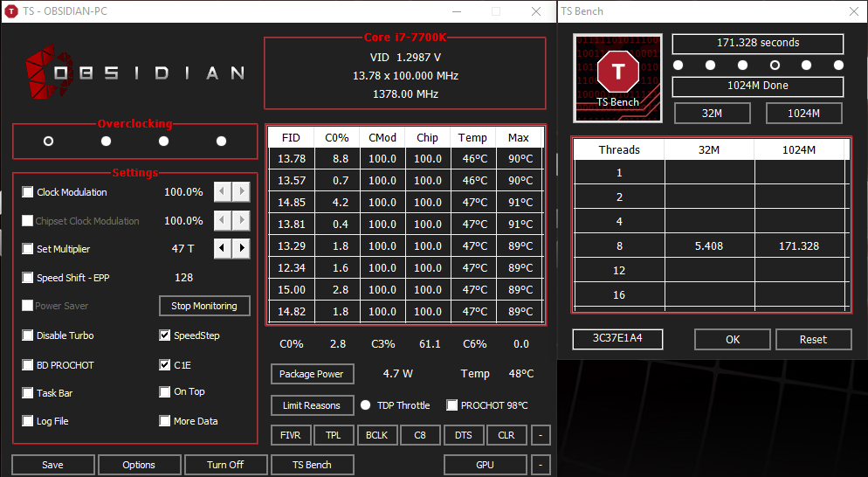868x477 pixels.
Task: Click the 171.328 seconds result field
Action: 758,43
